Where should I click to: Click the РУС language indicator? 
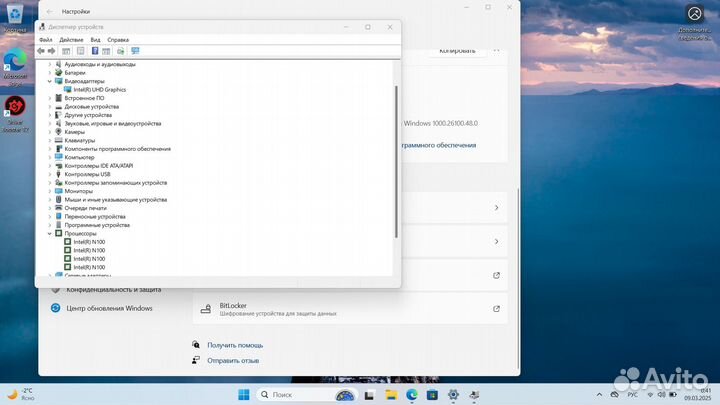pos(632,394)
